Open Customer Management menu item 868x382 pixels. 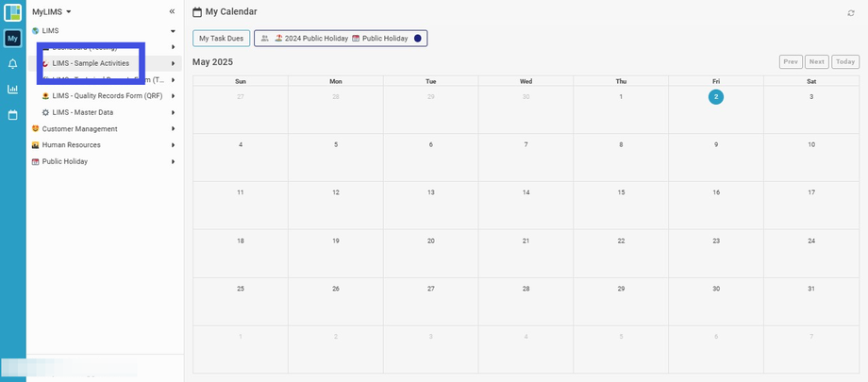coord(79,128)
